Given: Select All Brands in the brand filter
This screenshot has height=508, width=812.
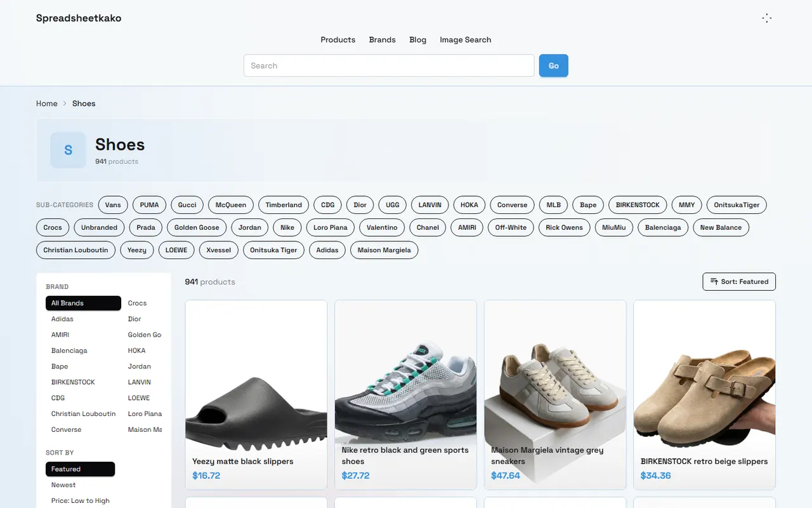Looking at the screenshot, I should tap(83, 304).
